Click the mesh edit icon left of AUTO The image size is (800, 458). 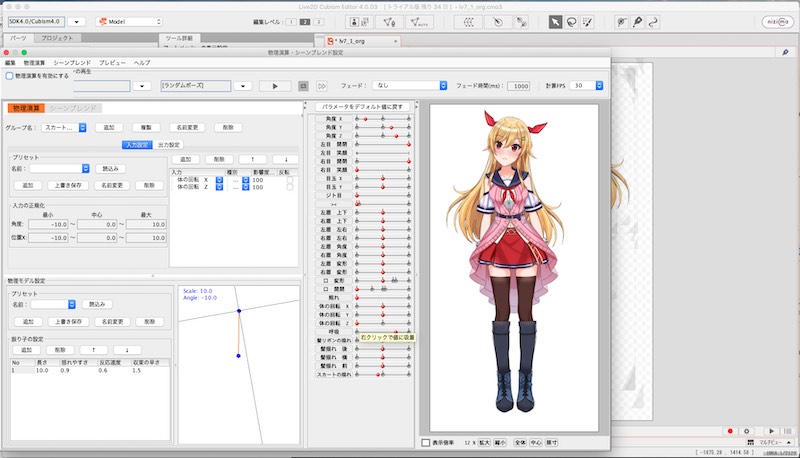point(389,22)
